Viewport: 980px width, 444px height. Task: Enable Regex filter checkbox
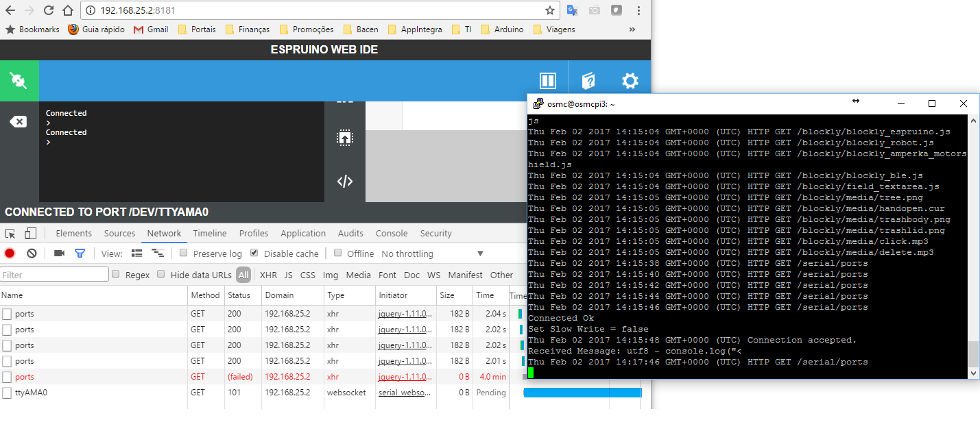coord(116,274)
